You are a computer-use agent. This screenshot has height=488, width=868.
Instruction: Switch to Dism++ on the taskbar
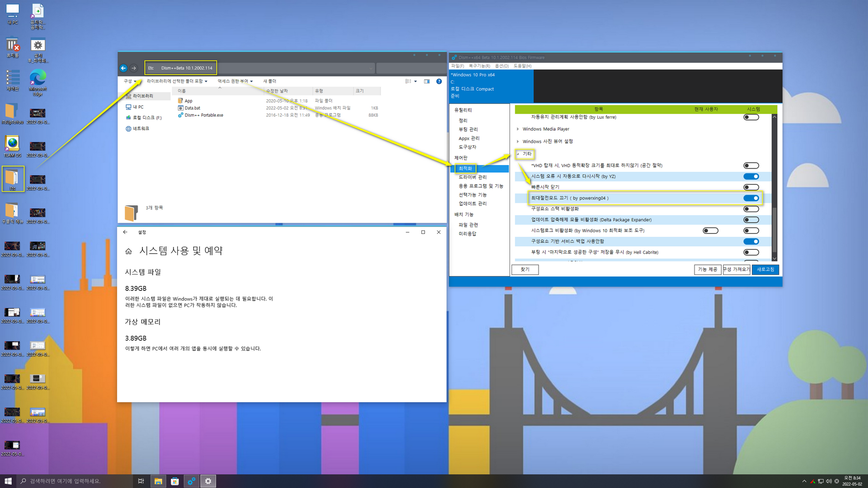[x=191, y=481]
